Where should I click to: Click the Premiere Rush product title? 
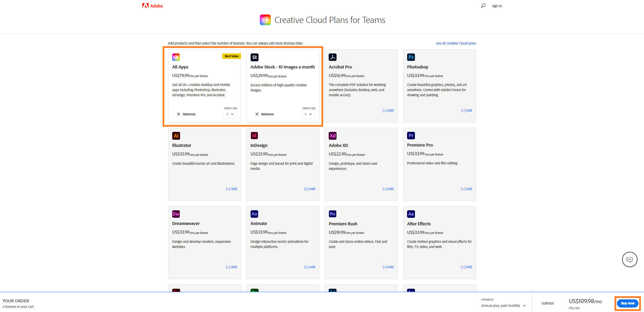343,224
